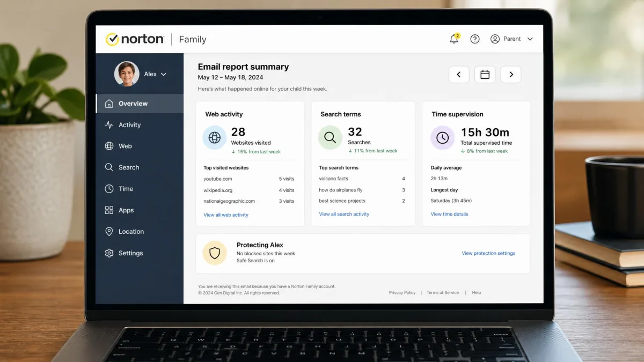Screen dimensions: 644x362
Task: Go to the previous week arrow
Action: point(459,75)
